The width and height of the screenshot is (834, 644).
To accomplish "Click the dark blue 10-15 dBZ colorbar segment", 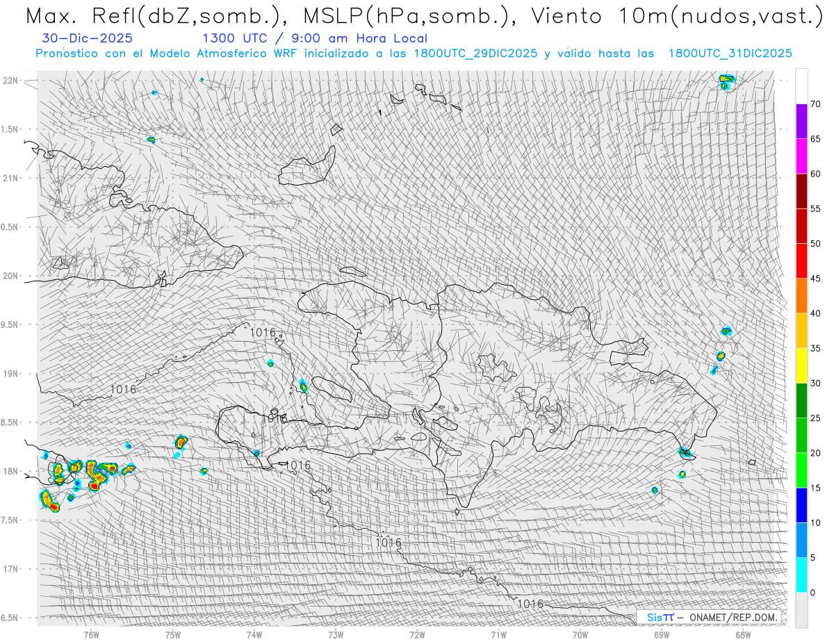I will point(801,505).
